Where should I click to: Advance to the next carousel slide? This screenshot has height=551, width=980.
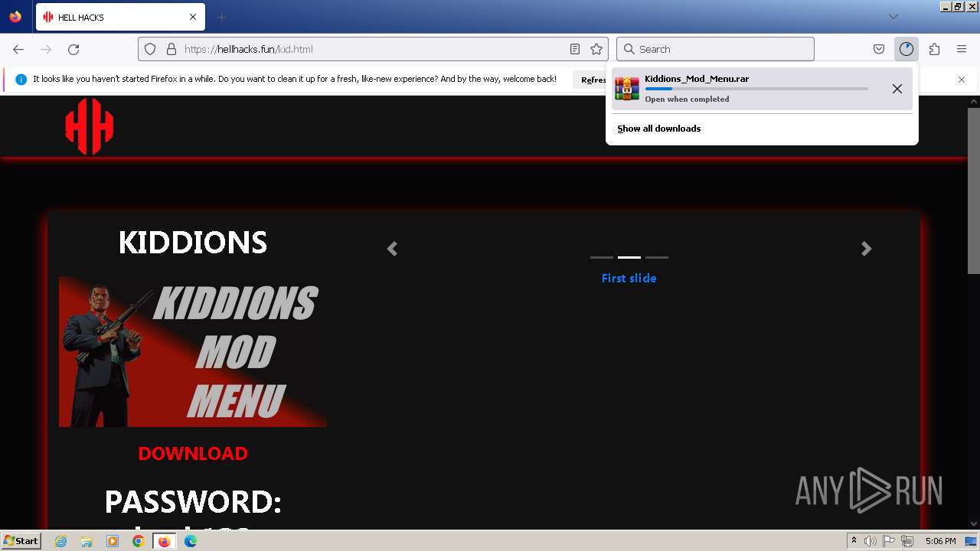866,249
